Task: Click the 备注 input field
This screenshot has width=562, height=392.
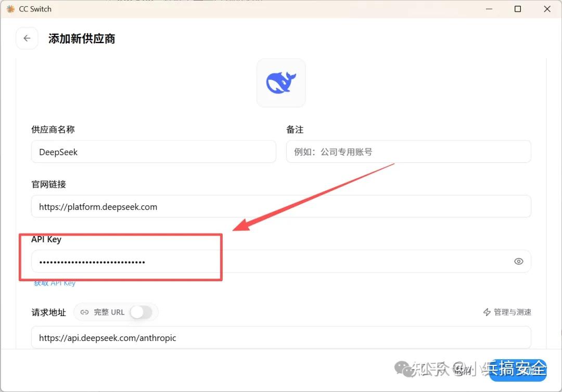Action: tap(408, 152)
